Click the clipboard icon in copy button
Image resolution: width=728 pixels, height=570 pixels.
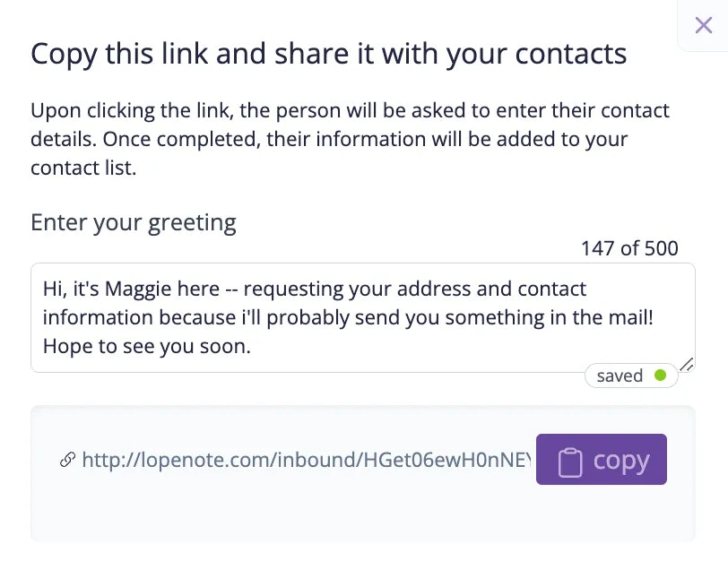569,462
